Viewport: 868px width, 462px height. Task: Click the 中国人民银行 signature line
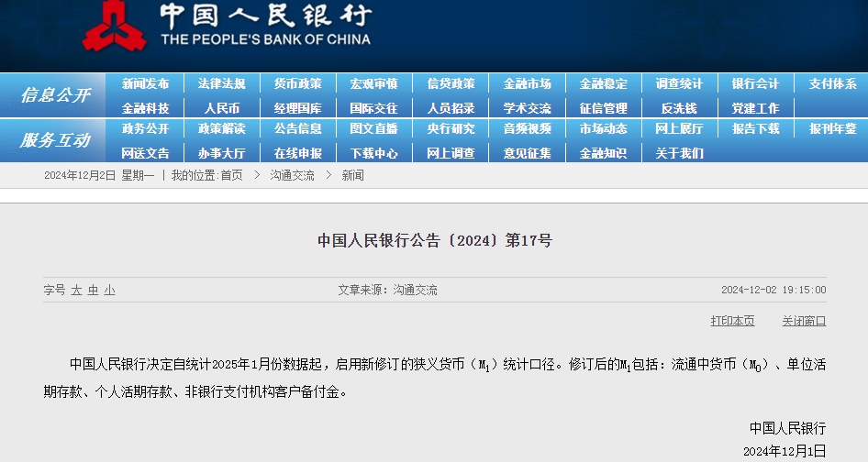coord(788,428)
